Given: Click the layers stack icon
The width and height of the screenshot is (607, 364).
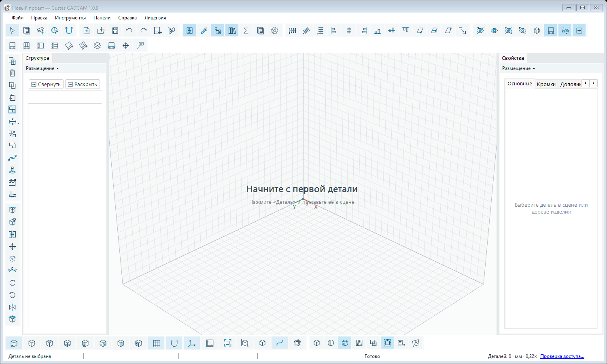Looking at the screenshot, I should 98,46.
